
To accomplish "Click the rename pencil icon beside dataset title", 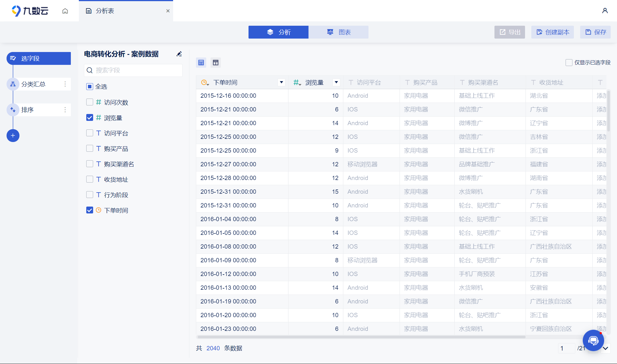I will tap(179, 54).
